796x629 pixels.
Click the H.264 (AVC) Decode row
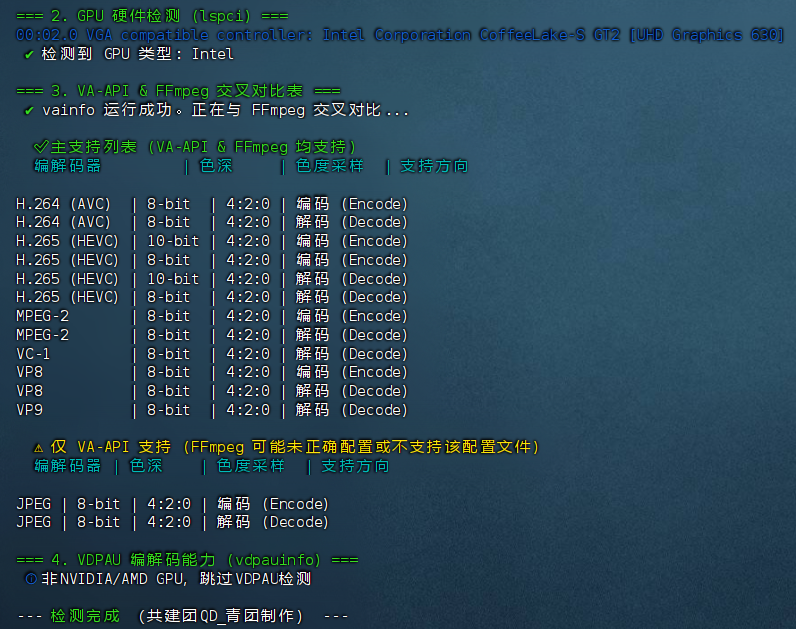pyautogui.click(x=212, y=222)
